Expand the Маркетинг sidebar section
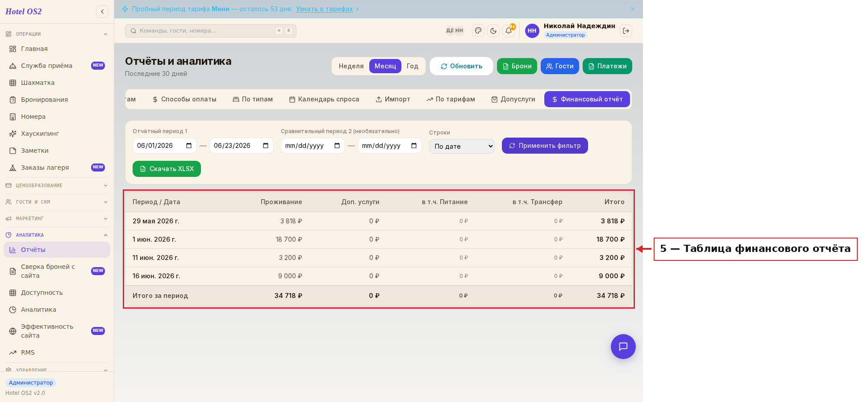The width and height of the screenshot is (868, 402). 57,218
